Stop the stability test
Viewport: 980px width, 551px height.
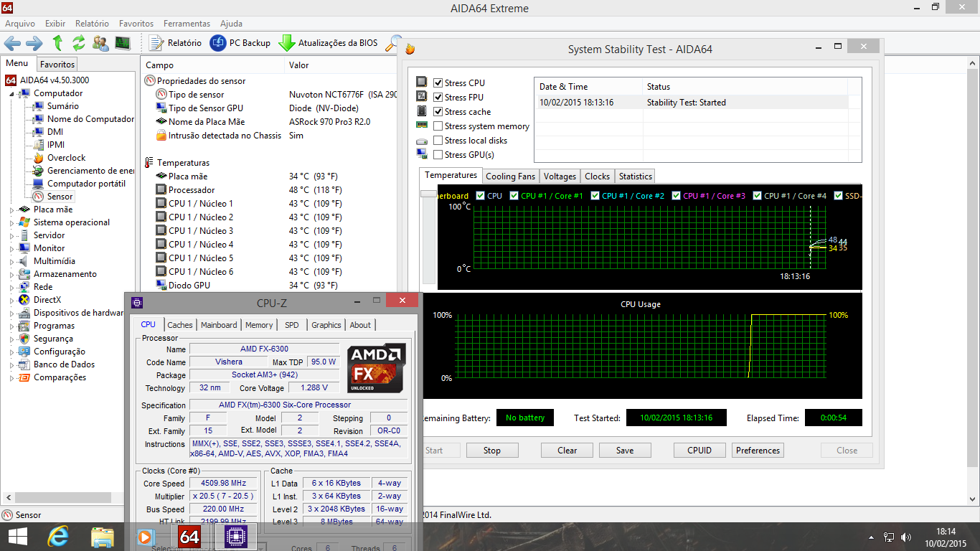(x=492, y=451)
